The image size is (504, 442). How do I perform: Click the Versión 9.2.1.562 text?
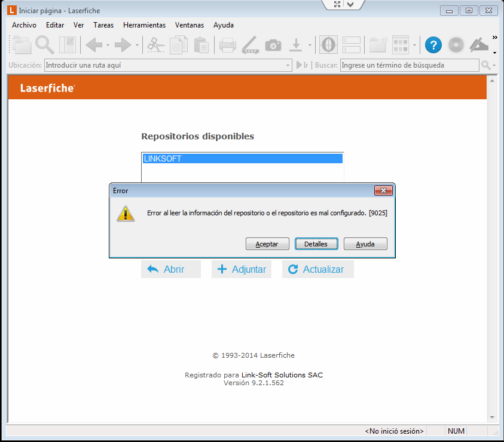point(253,383)
